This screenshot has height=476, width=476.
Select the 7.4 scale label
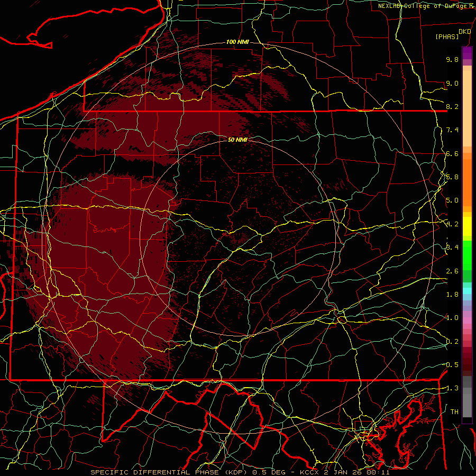(452, 130)
